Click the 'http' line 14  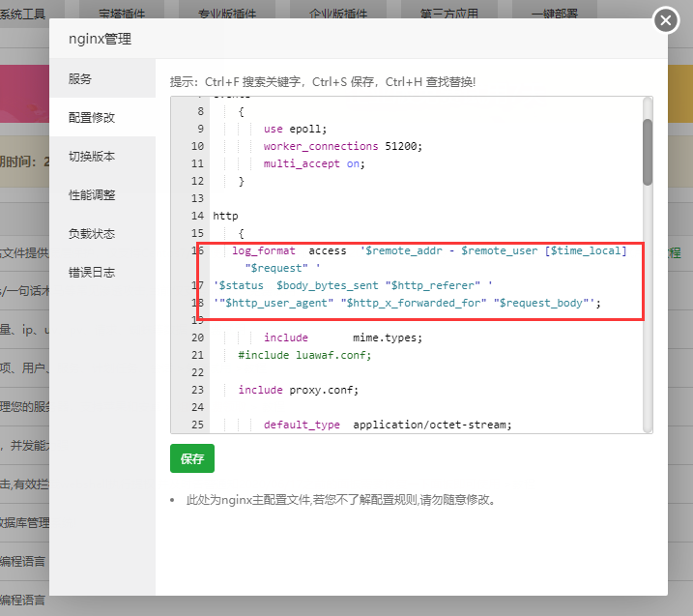click(x=225, y=216)
